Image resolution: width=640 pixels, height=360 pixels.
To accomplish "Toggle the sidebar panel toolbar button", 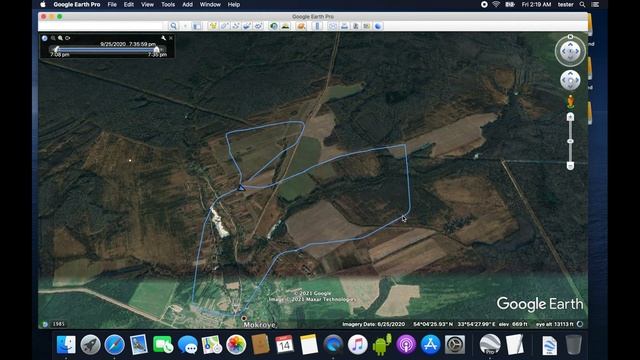I will 196,26.
